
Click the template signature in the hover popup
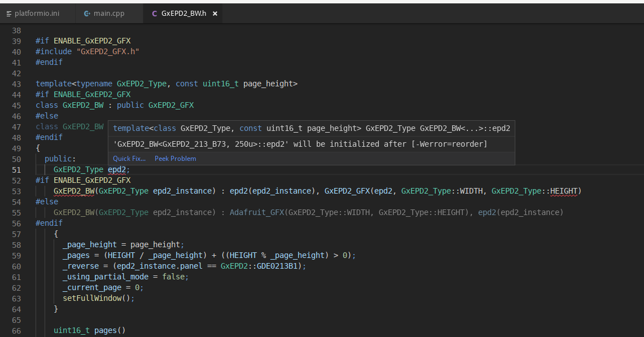(x=312, y=129)
